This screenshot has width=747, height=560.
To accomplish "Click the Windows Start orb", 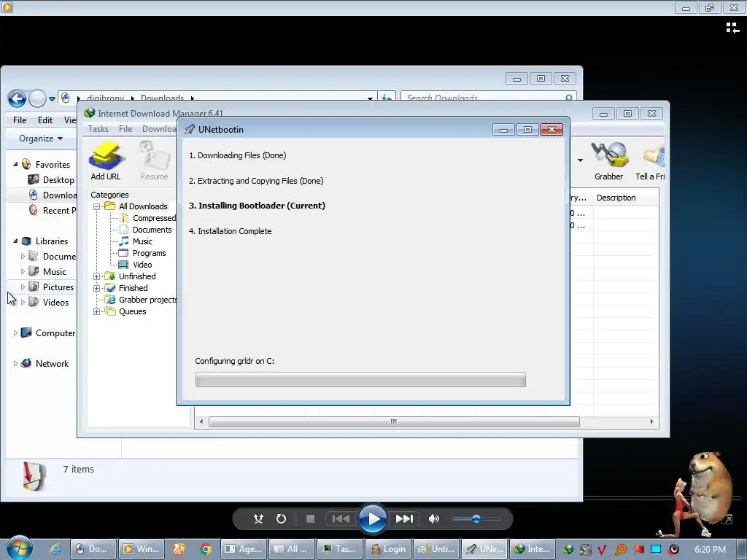I will point(19,548).
